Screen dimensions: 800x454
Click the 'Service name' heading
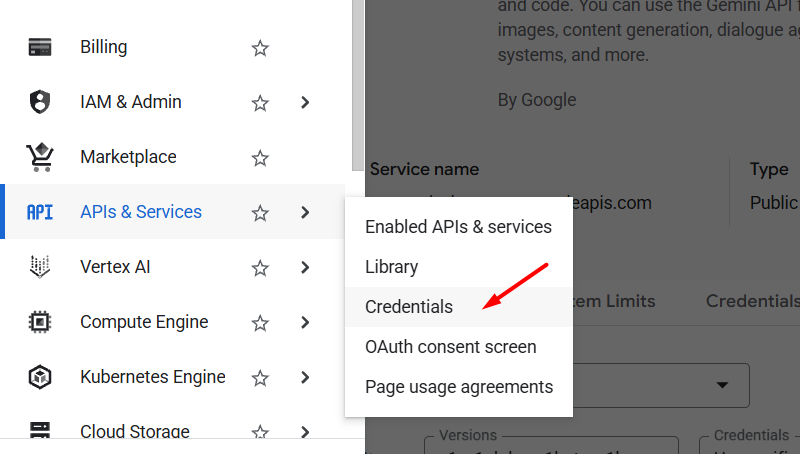[x=424, y=169]
